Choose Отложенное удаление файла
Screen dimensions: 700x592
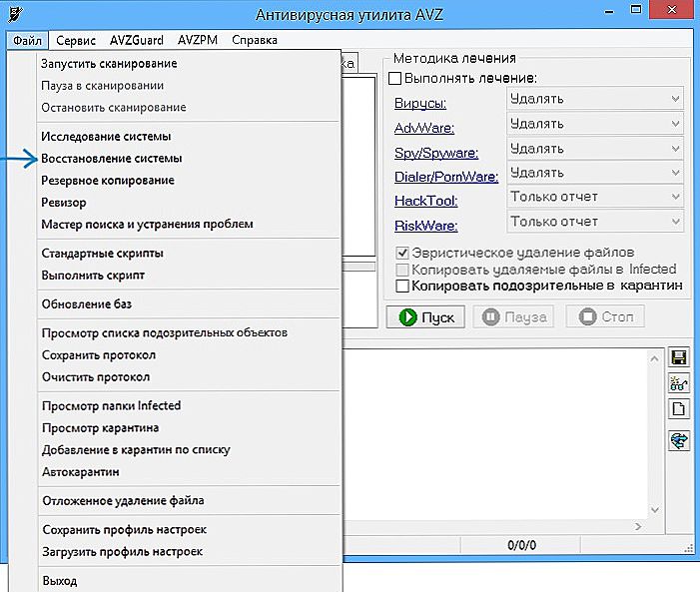[189, 501]
